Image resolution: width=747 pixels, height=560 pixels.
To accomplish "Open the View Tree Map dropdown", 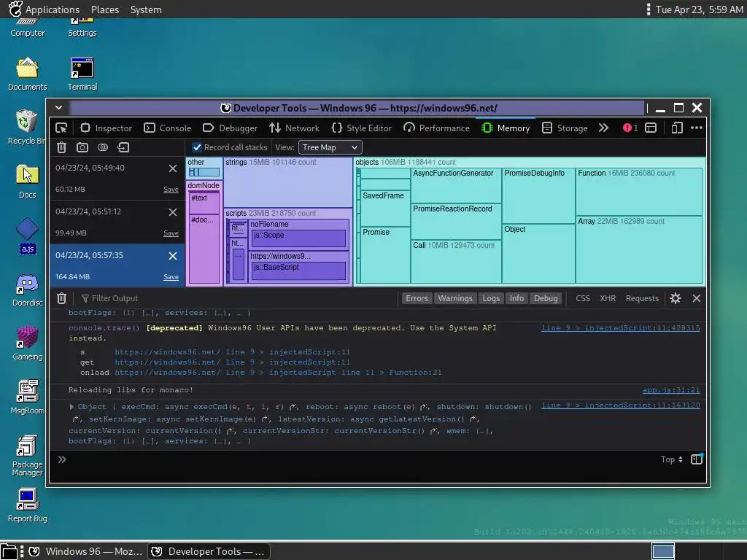I will tap(330, 147).
